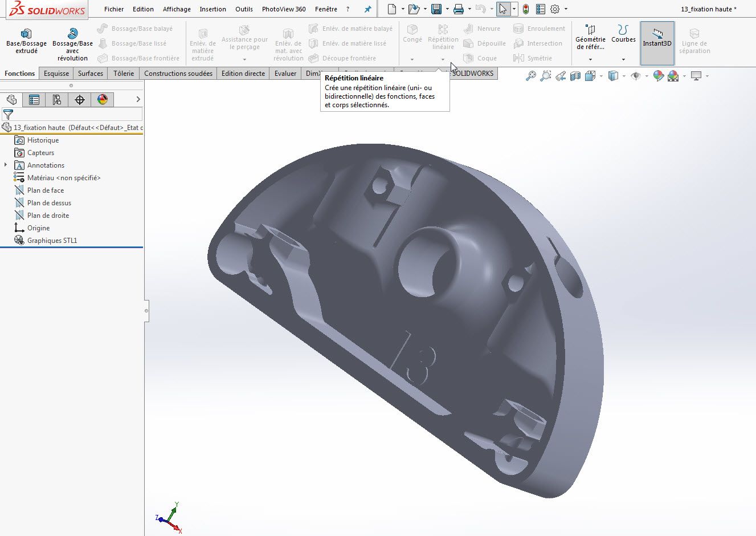Open the ConfigurationManager panel tab

(57, 100)
